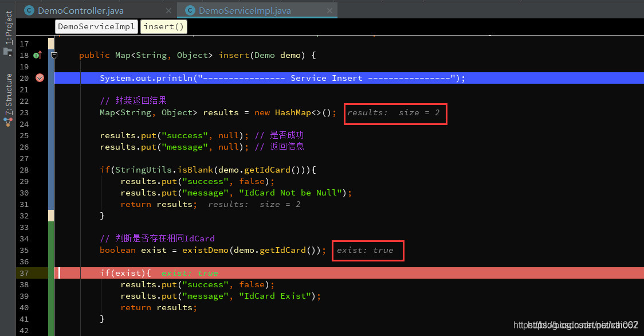The image size is (644, 336).
Task: Click the insert() breadcrumb
Action: (163, 26)
